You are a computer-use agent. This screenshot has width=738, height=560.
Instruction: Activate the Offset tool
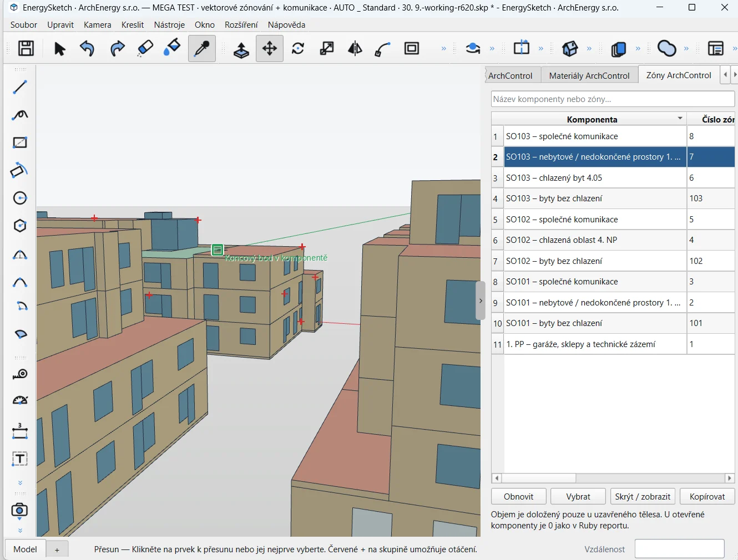point(412,49)
